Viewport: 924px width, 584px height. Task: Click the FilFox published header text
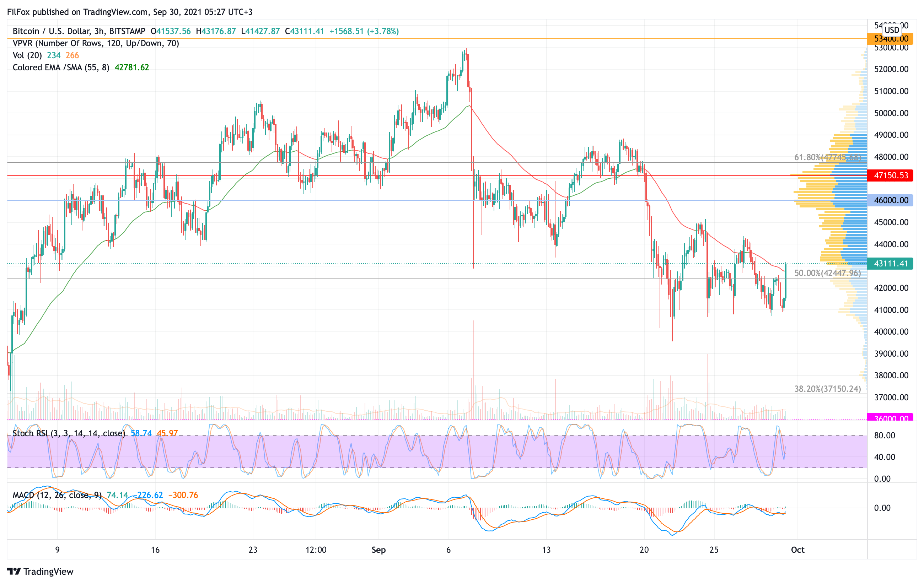point(130,12)
